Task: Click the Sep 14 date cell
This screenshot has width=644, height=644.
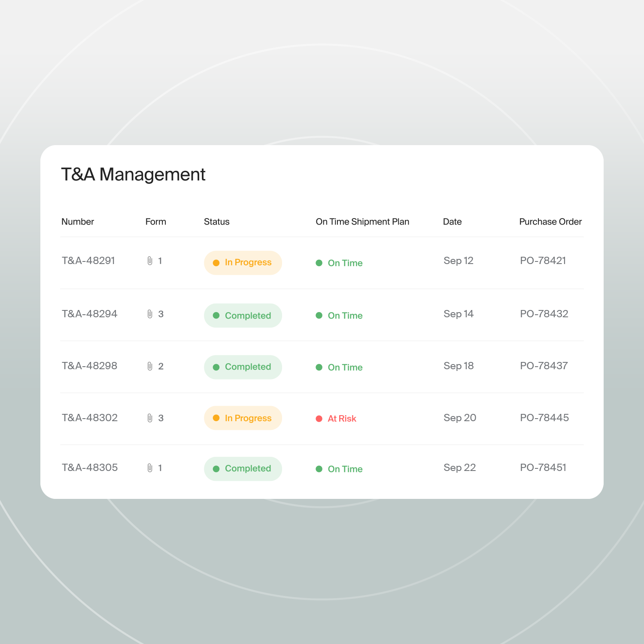Action: (x=459, y=314)
